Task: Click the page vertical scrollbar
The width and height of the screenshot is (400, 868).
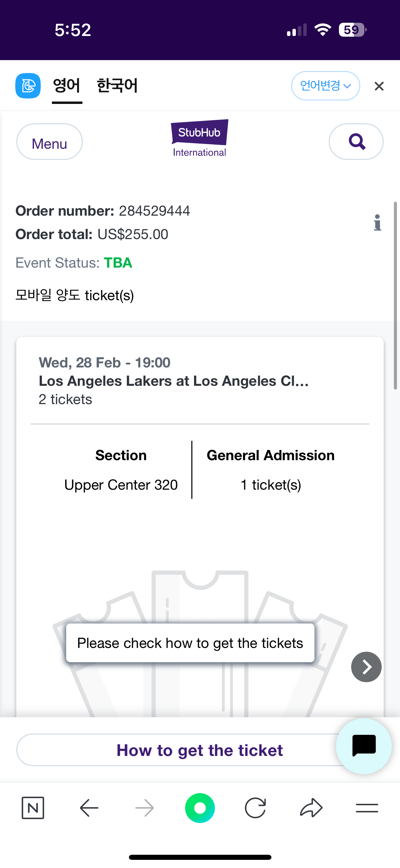Action: pyautogui.click(x=395, y=295)
